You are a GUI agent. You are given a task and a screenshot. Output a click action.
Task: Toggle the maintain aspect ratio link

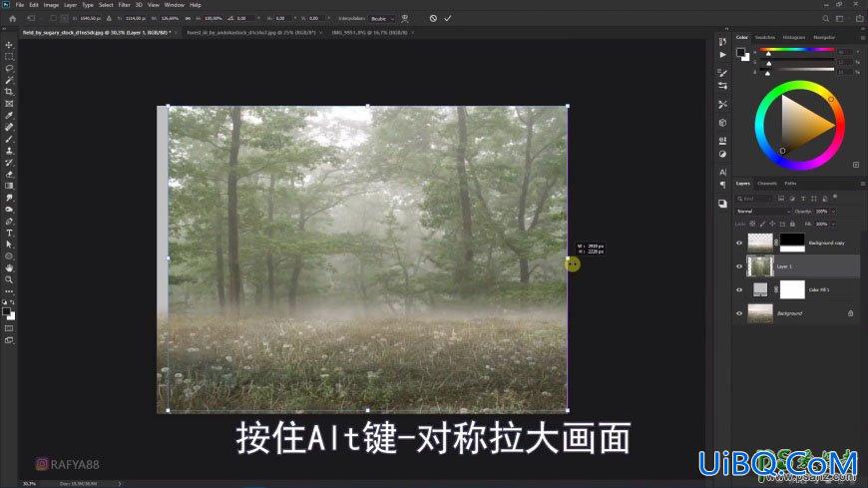188,18
